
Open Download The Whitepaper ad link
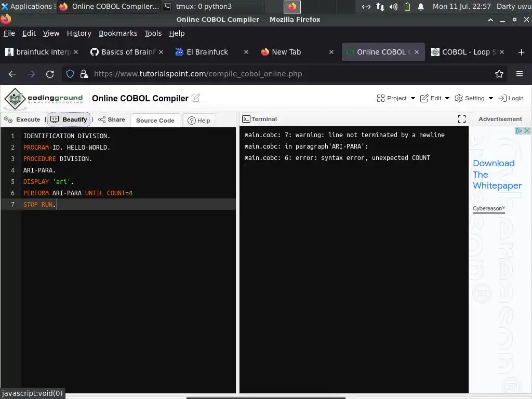[497, 175]
